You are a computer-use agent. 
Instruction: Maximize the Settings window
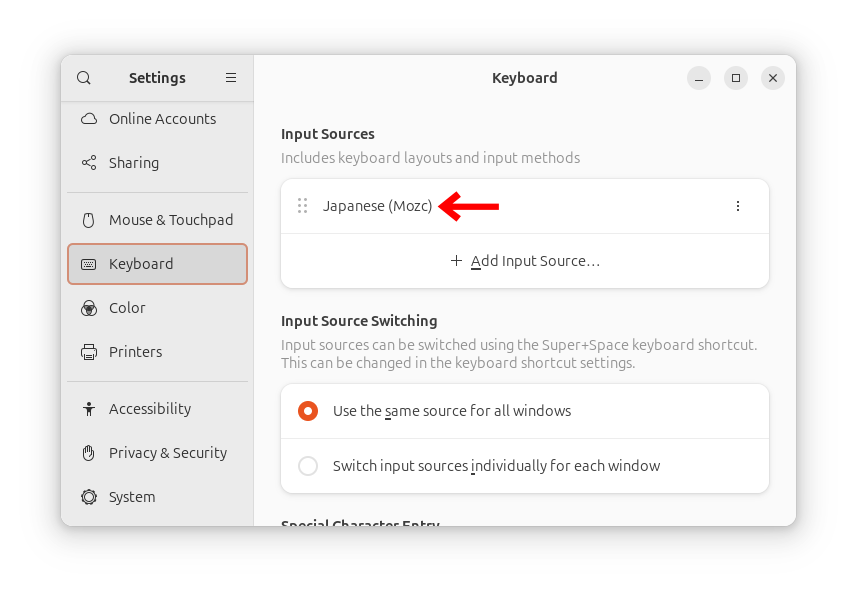(736, 78)
